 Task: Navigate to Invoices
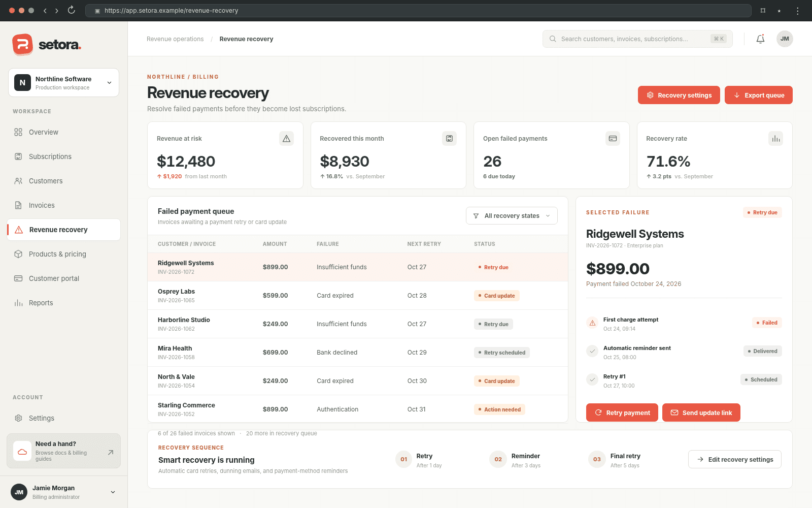pos(64,205)
